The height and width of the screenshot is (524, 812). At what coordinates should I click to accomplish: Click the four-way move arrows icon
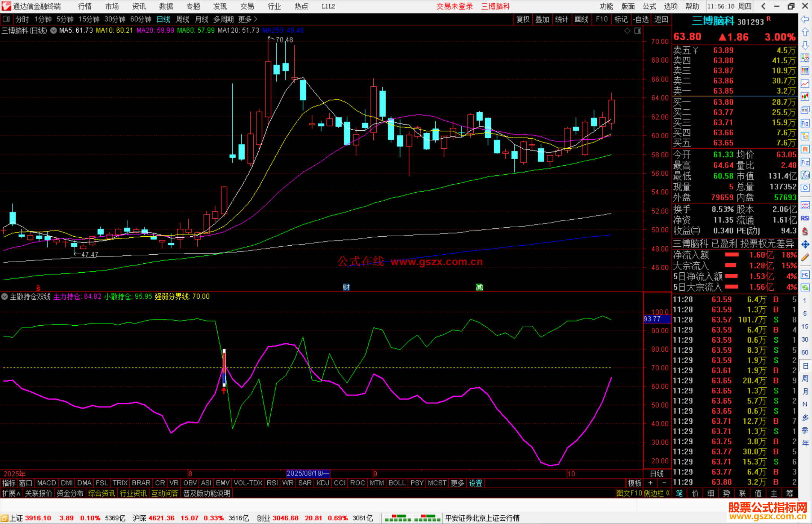[x=805, y=245]
